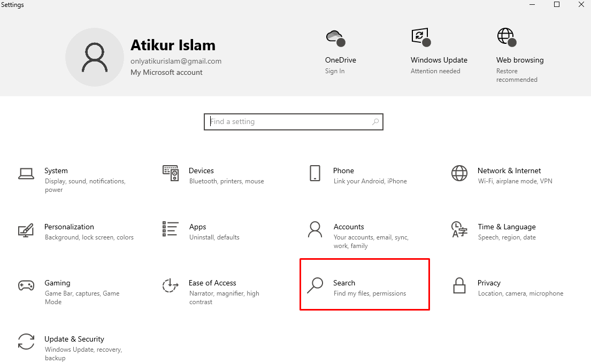The height and width of the screenshot is (364, 591).
Task: Open Phone settings to link your Android
Action: click(x=343, y=171)
